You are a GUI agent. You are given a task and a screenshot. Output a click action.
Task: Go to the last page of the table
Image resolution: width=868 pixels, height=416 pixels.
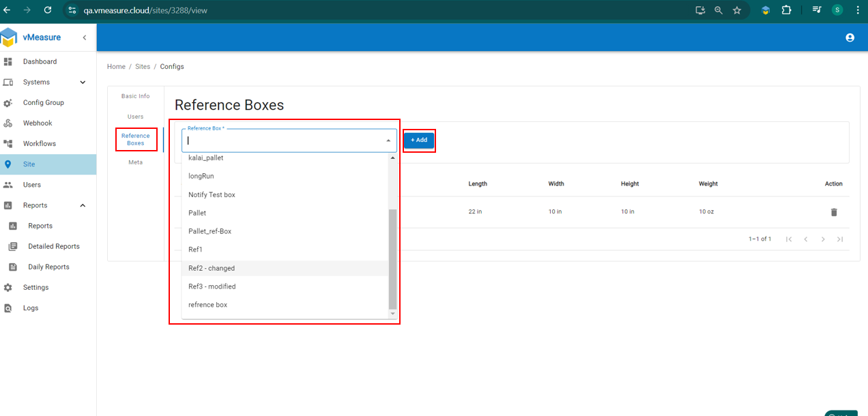(x=840, y=239)
